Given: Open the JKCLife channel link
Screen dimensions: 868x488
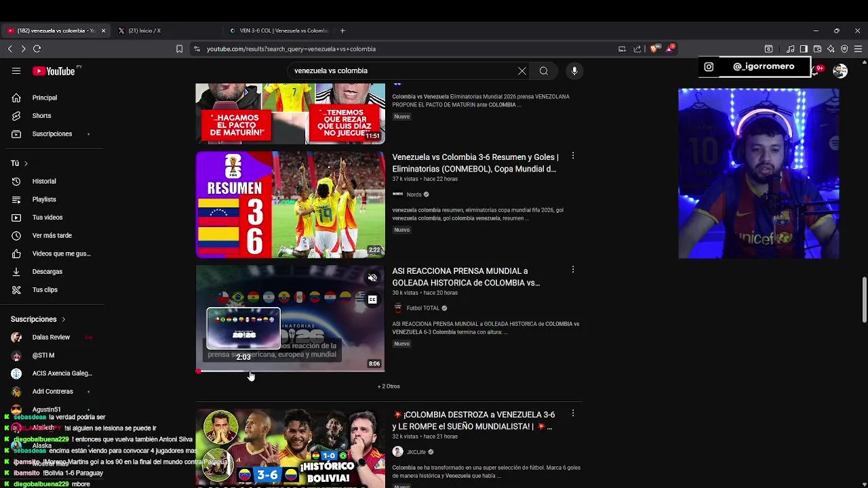Looking at the screenshot, I should coord(416,452).
